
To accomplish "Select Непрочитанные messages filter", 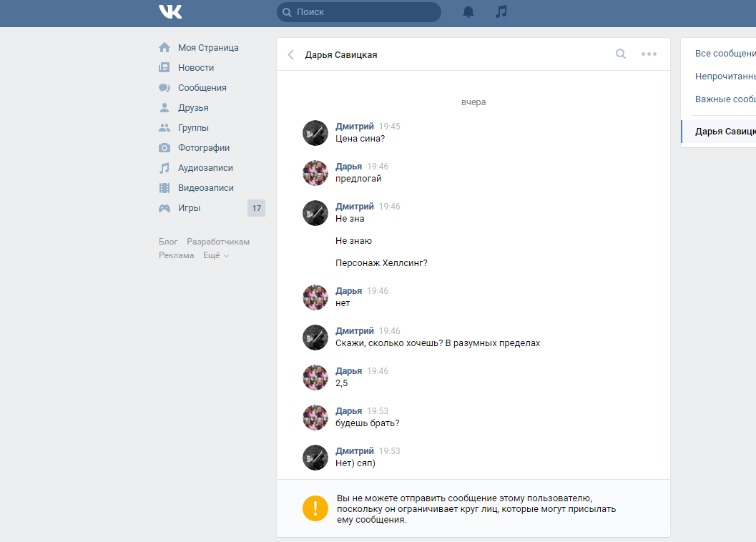I will pyautogui.click(x=725, y=77).
